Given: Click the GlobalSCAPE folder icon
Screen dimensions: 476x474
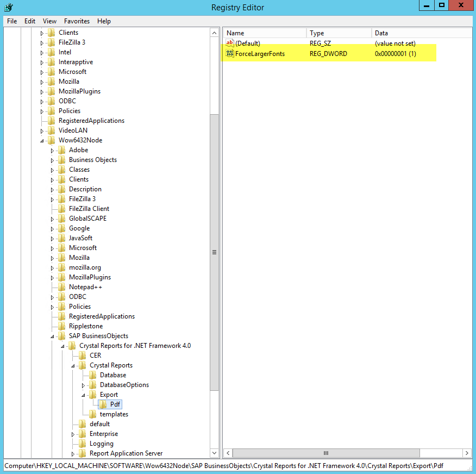Looking at the screenshot, I should (x=61, y=219).
